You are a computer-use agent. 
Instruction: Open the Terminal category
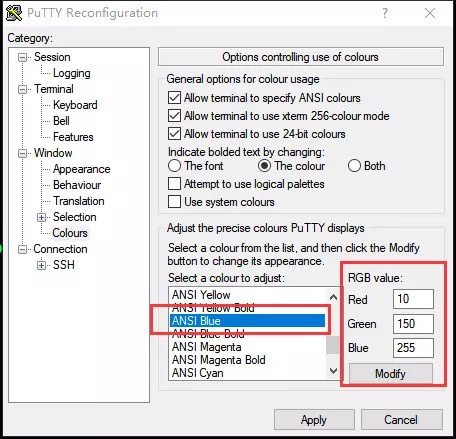pos(54,89)
